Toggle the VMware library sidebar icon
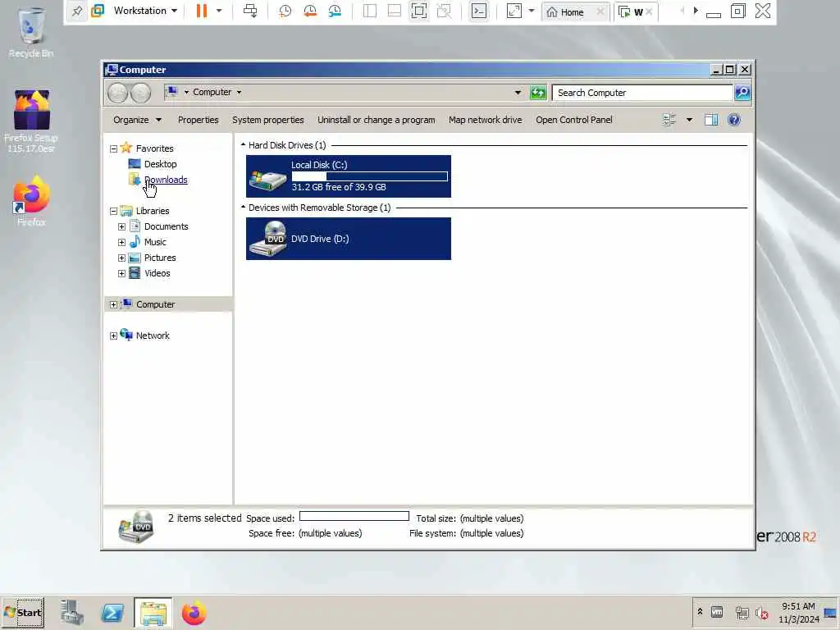 [370, 11]
